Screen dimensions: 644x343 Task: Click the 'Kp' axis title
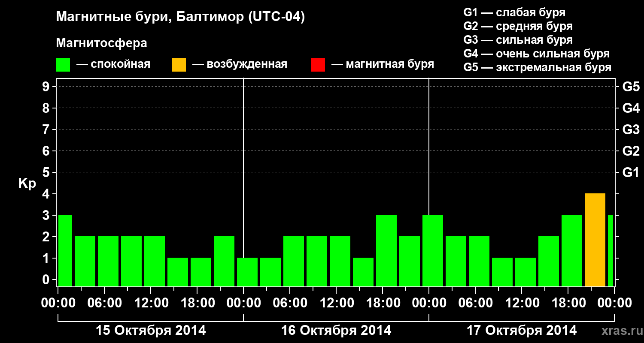27,184
